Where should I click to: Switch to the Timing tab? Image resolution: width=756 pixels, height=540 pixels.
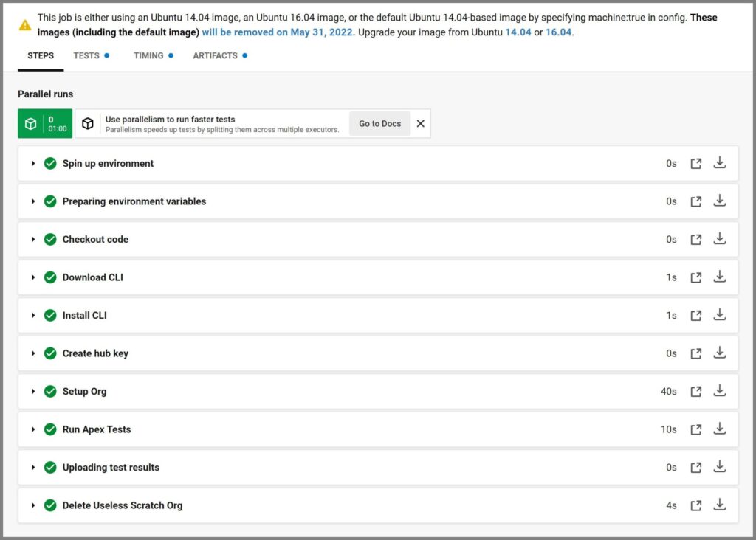coord(148,55)
